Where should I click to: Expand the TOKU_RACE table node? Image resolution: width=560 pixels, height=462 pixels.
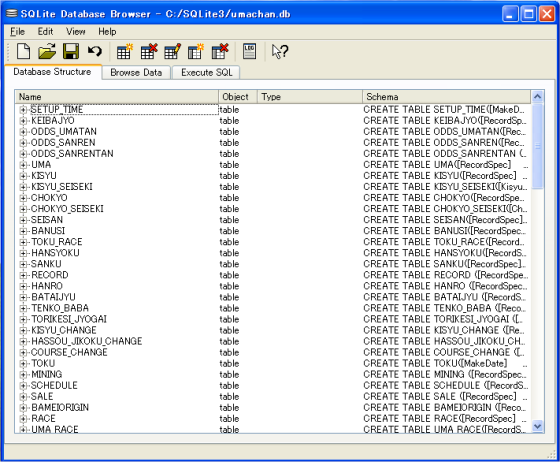23,242
